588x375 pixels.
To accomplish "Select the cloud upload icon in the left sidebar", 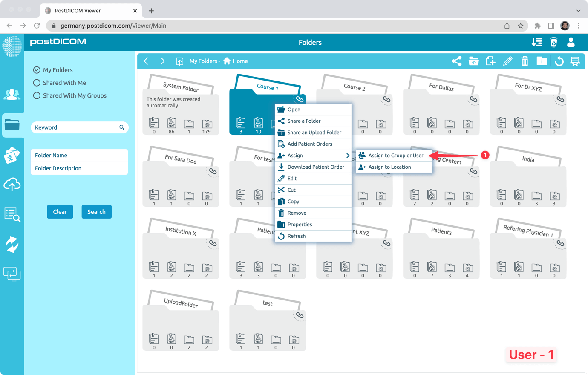I will [12, 185].
